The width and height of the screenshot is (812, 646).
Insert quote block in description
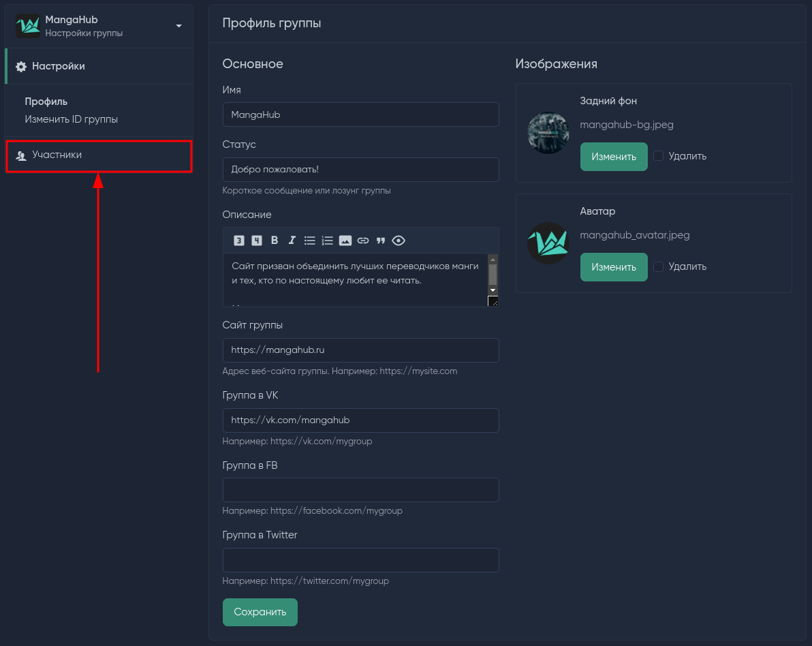(381, 241)
